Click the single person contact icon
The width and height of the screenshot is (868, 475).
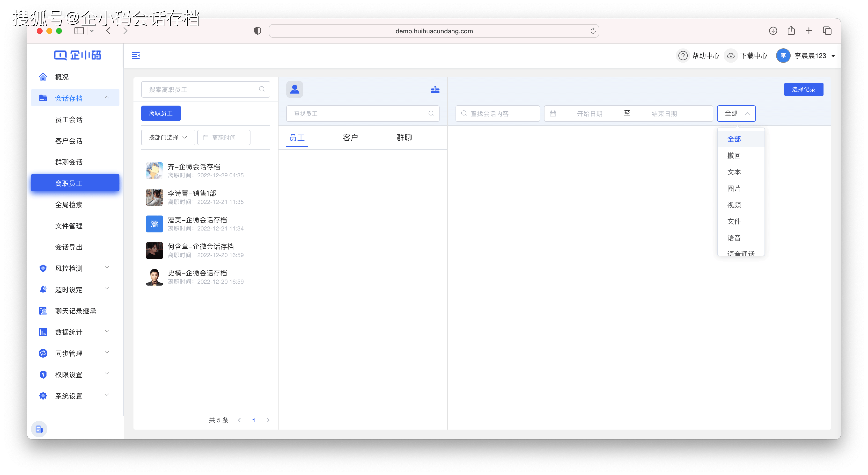point(294,89)
